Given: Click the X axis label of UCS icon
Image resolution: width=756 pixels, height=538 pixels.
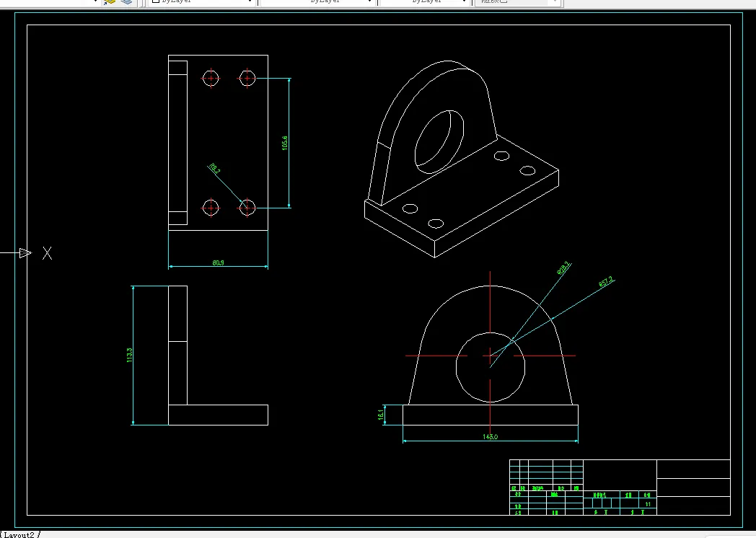Looking at the screenshot, I should [48, 253].
